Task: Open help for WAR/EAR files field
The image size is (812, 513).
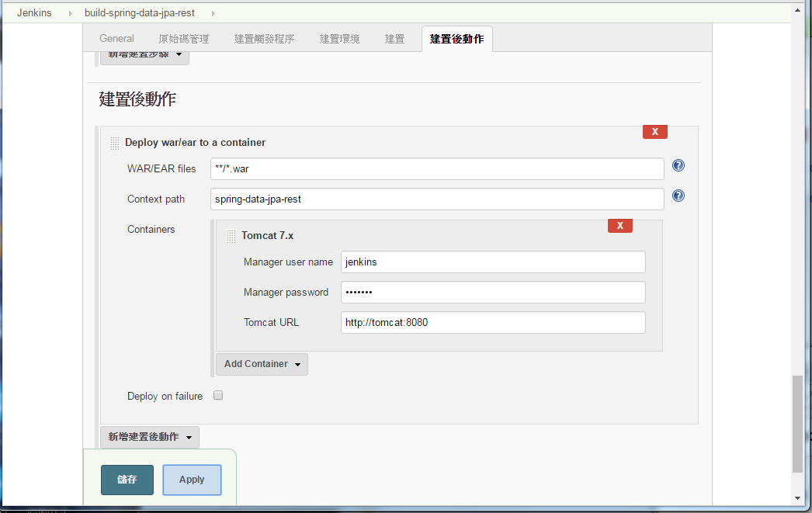Action: (x=678, y=165)
